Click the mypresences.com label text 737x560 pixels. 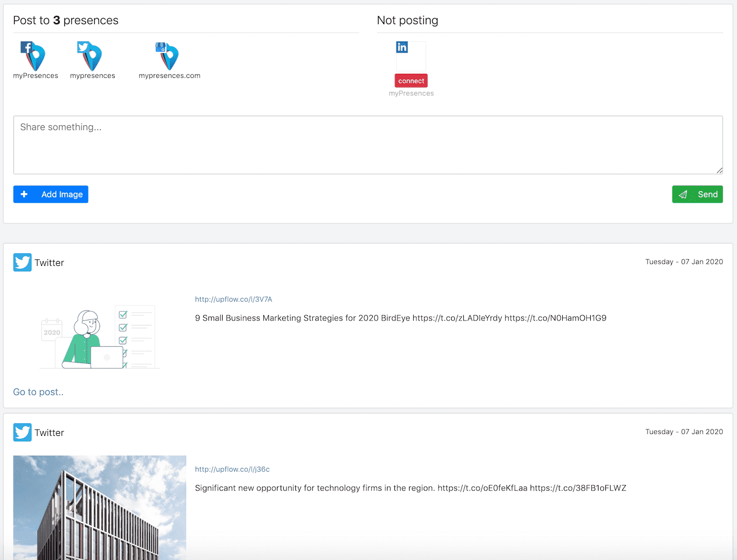click(x=170, y=76)
